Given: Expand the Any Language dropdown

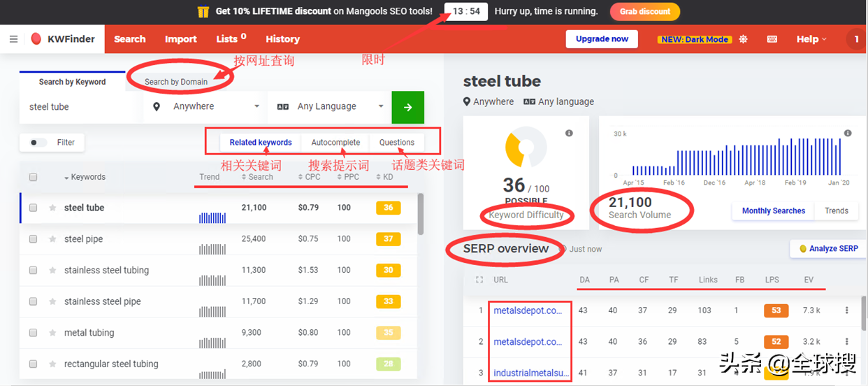Looking at the screenshot, I should 330,107.
